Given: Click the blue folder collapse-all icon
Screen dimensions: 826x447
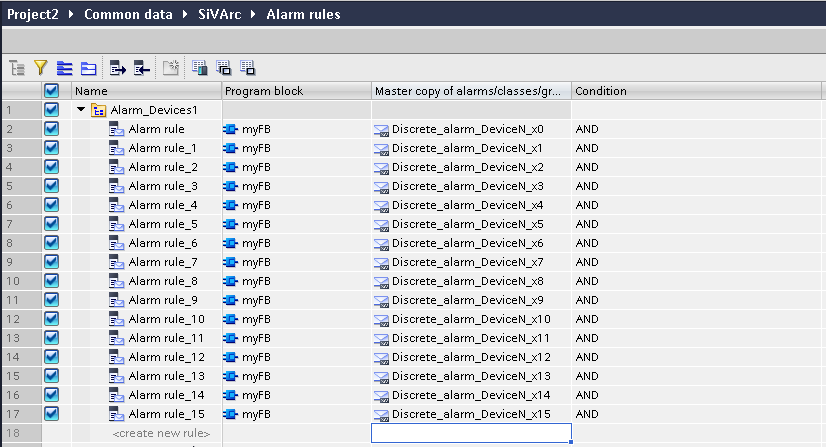Looking at the screenshot, I should pyautogui.click(x=88, y=68).
